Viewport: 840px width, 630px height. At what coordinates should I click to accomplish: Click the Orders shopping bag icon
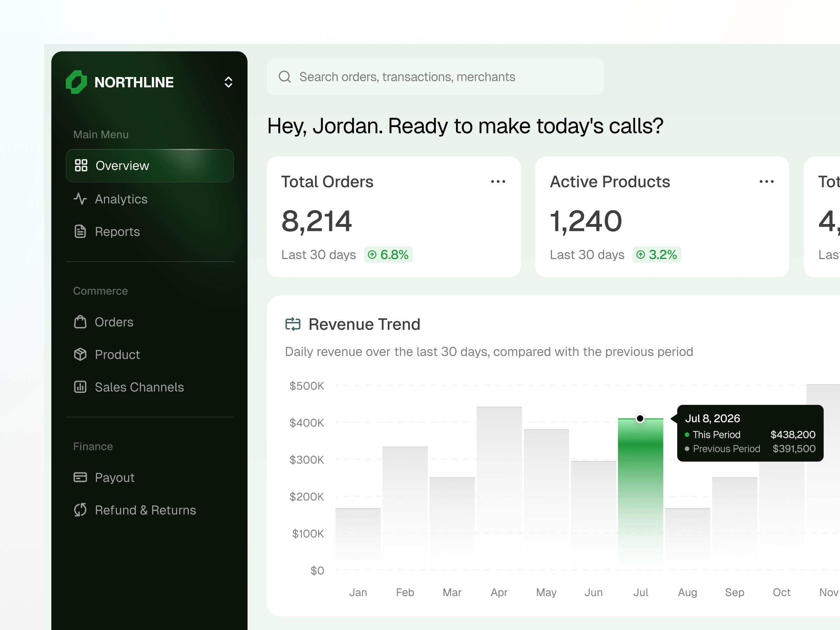80,322
